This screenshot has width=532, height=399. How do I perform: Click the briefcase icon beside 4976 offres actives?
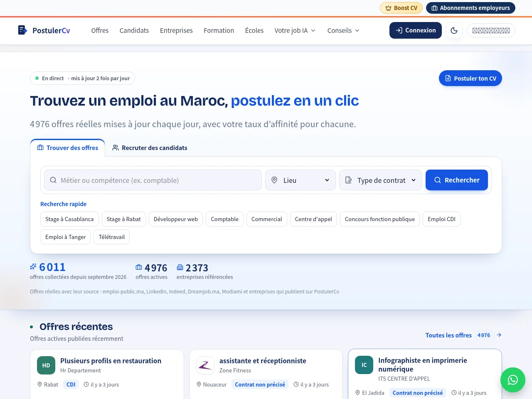[x=139, y=267]
